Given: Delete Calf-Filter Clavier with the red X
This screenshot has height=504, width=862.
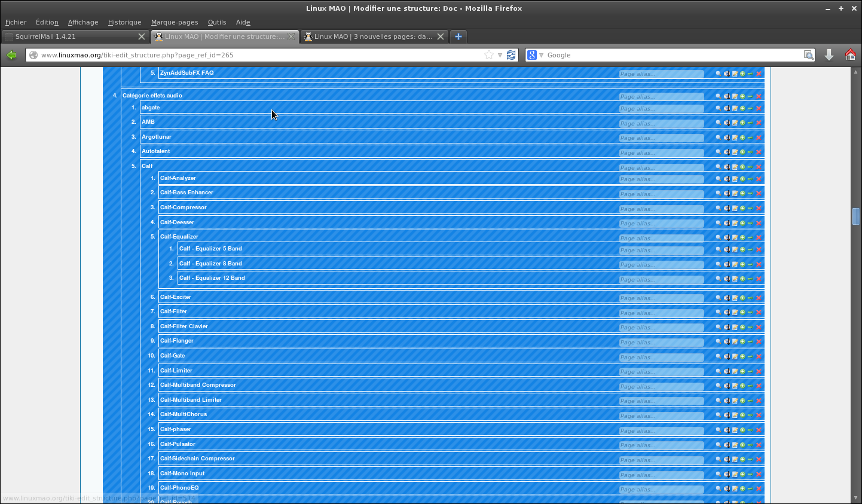Looking at the screenshot, I should click(759, 327).
